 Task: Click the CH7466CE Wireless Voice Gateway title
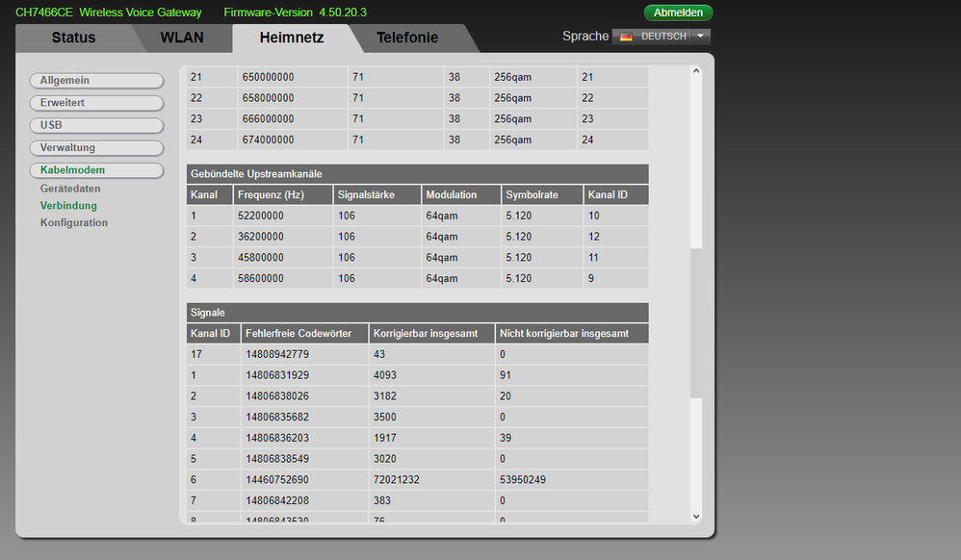[x=109, y=13]
